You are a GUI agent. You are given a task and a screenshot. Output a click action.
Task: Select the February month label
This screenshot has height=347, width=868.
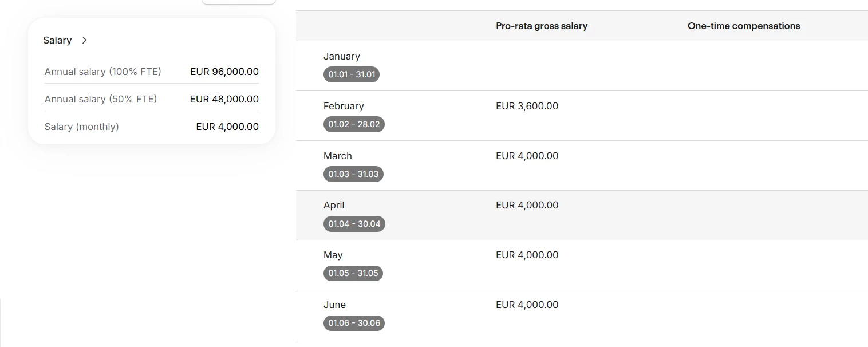(x=344, y=106)
